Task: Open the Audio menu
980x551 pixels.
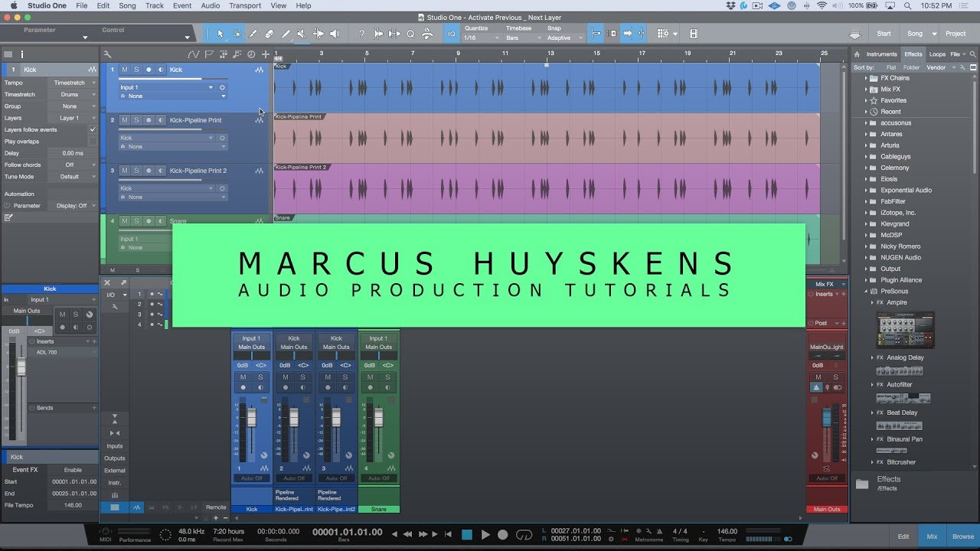Action: 210,5
